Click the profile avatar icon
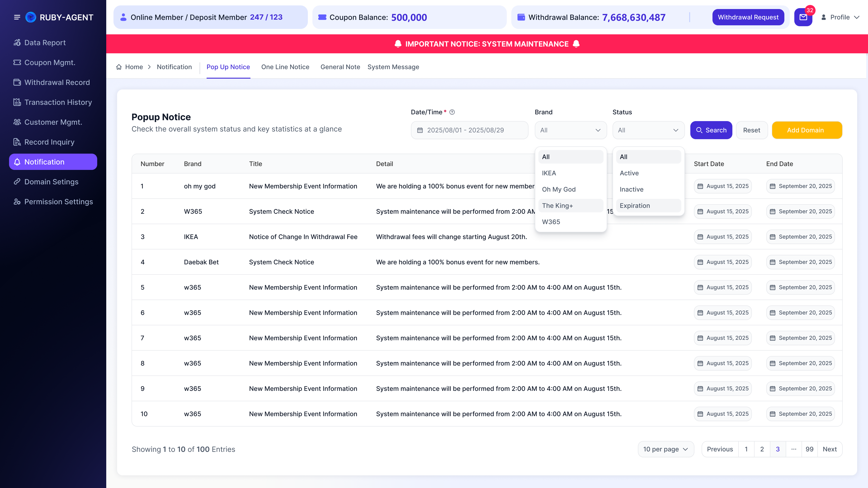Screen dimensions: 868x488 coord(823,17)
